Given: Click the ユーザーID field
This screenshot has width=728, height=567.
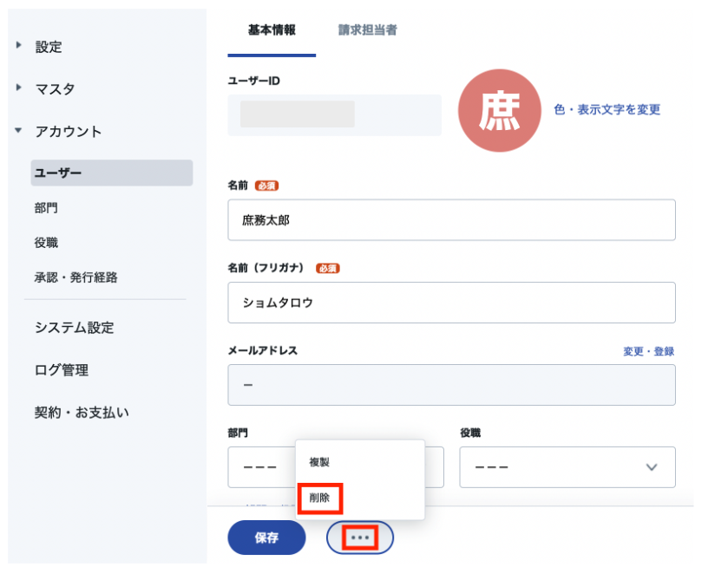Looking at the screenshot, I should (x=334, y=115).
